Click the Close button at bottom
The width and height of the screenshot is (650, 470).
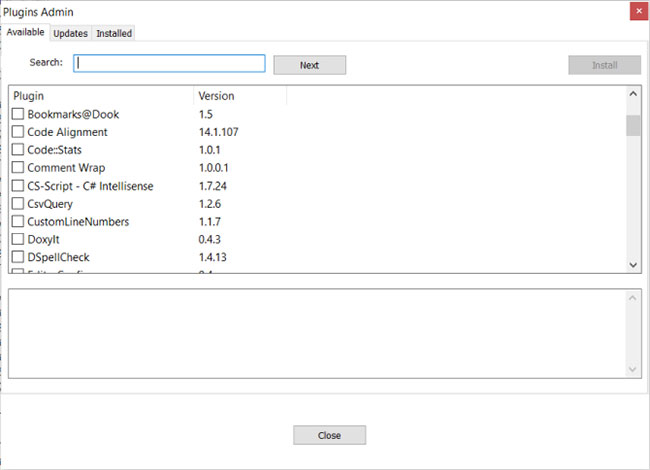pyautogui.click(x=330, y=435)
